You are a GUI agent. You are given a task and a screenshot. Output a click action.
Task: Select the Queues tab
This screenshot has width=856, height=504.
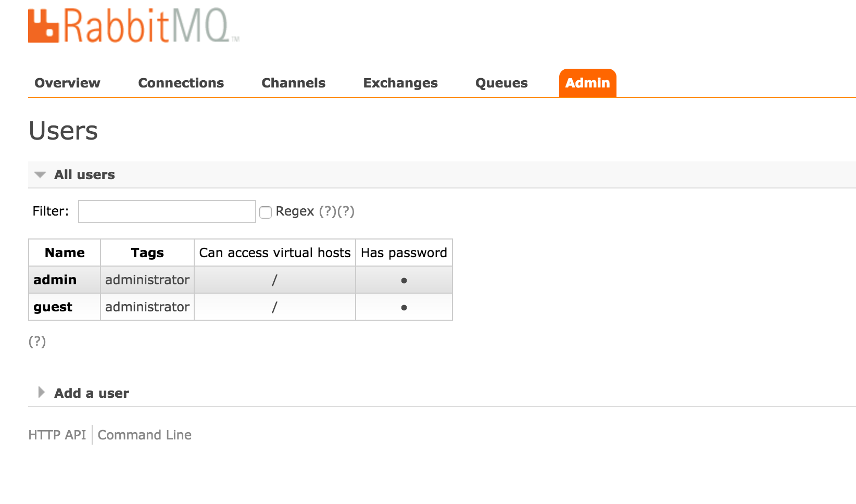tap(501, 83)
